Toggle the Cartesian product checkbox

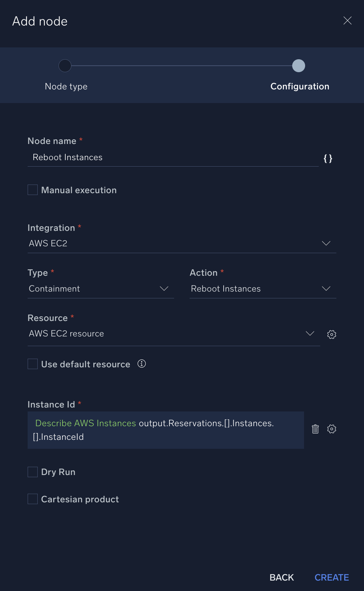pos(33,499)
